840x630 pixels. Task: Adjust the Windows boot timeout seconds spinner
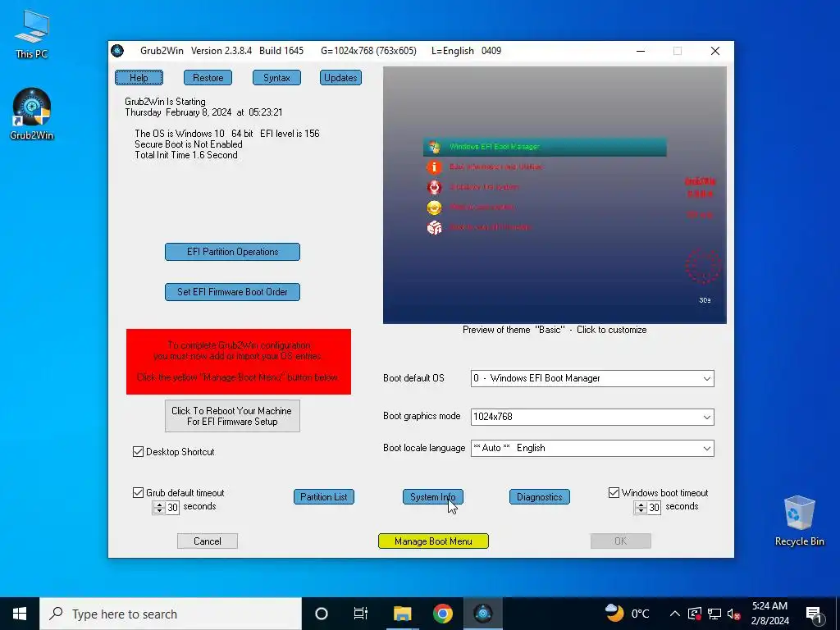(x=641, y=507)
